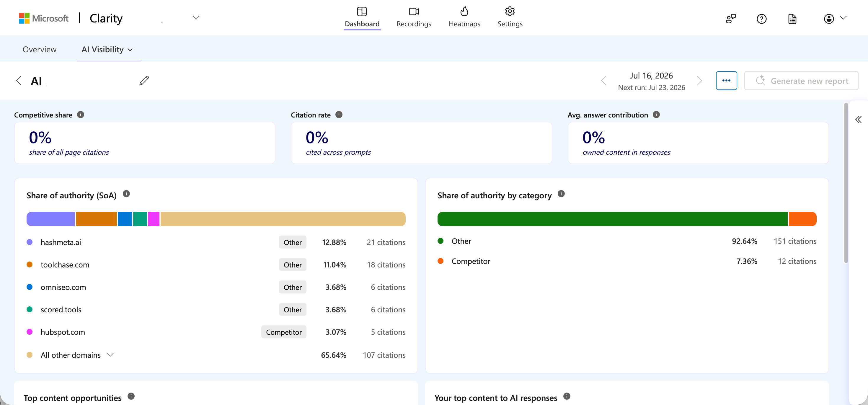Click the Citation rate 0% card
The width and height of the screenshot is (868, 405).
[x=421, y=143]
